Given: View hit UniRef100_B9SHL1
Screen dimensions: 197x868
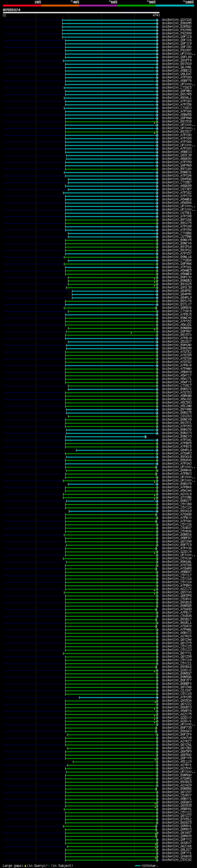Looking at the screenshot, I should [176, 98].
